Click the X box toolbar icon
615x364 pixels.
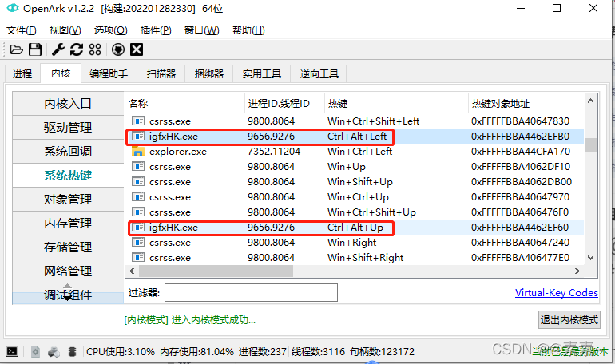pyautogui.click(x=137, y=49)
